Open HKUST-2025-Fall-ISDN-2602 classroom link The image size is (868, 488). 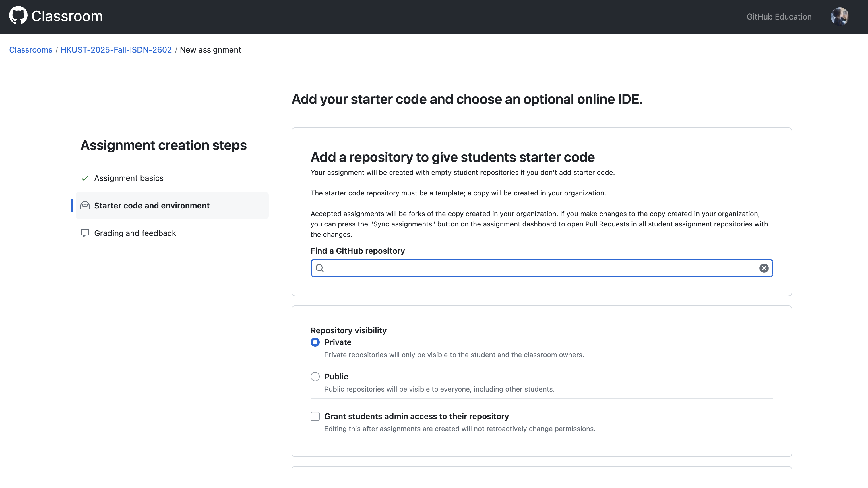pyautogui.click(x=116, y=50)
